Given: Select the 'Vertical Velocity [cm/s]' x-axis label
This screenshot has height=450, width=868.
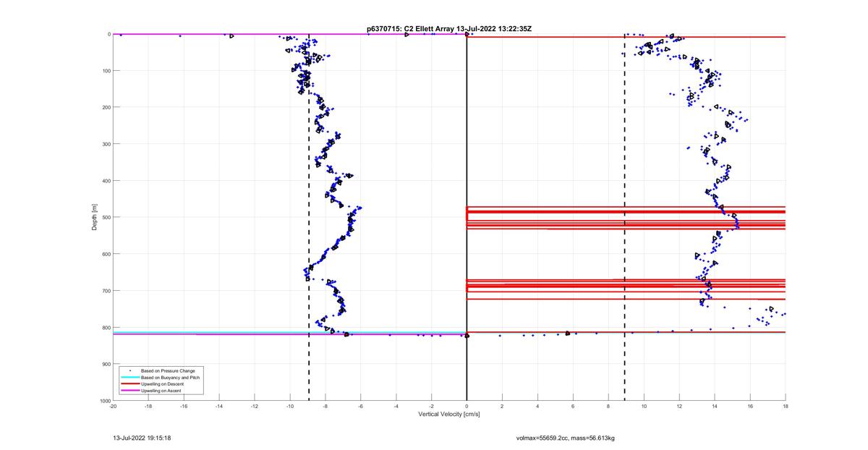Looking at the screenshot, I should tap(449, 415).
